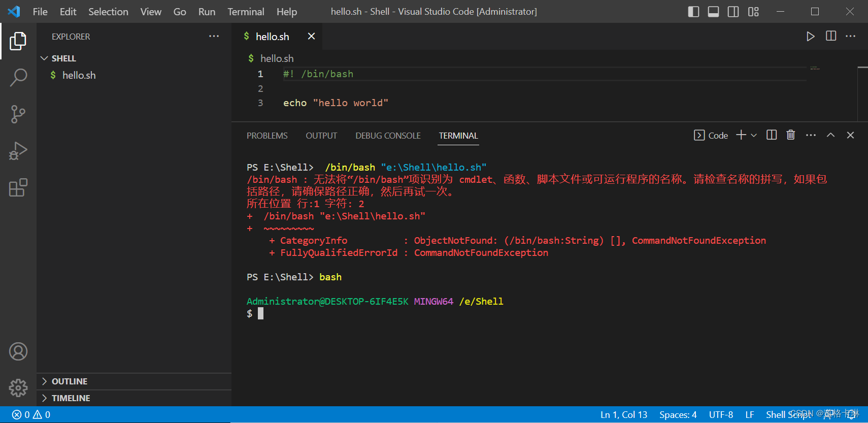Click the MINGW64 prompt text in terminal
Viewport: 868px width, 423px height.
click(433, 302)
